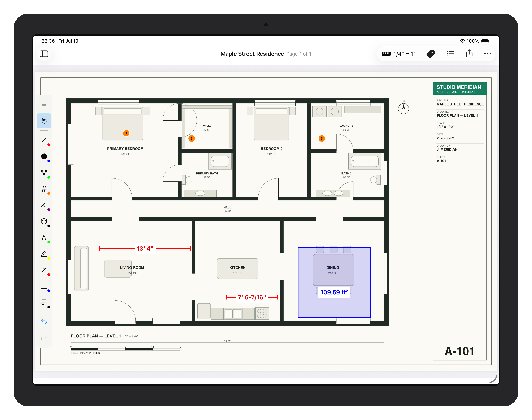This screenshot has width=532, height=420.
Task: Select the count (#) tool
Action: pos(44,189)
